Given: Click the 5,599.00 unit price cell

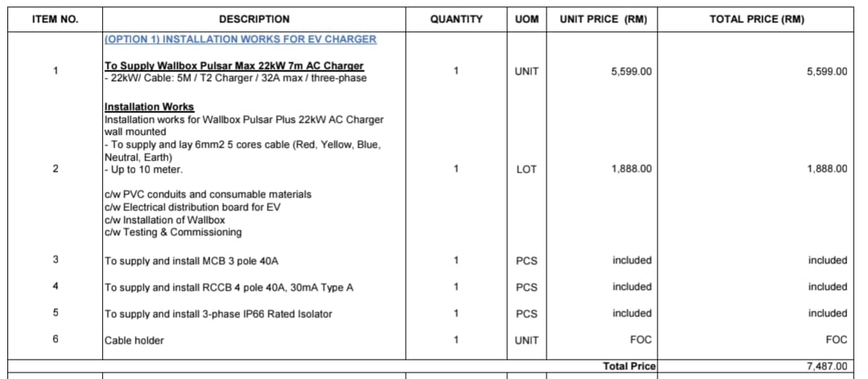Looking at the screenshot, I should click(x=631, y=71).
